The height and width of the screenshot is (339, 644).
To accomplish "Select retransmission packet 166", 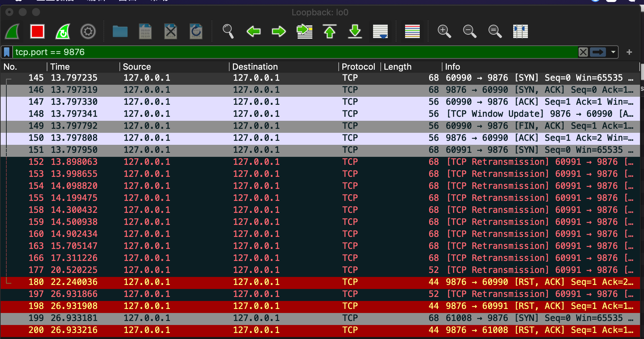I will (320, 258).
